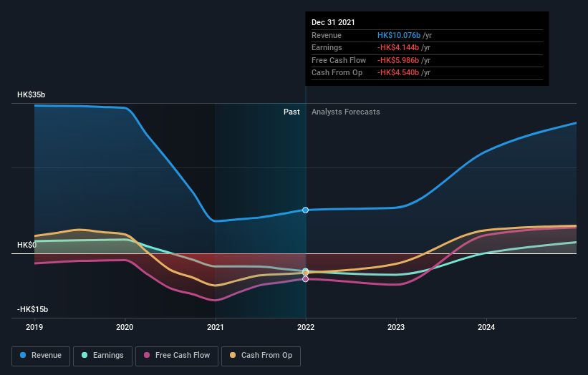Viewport: 588px width, 375px height.
Task: Click the blue Revenue data point at 2022
Action: click(306, 210)
